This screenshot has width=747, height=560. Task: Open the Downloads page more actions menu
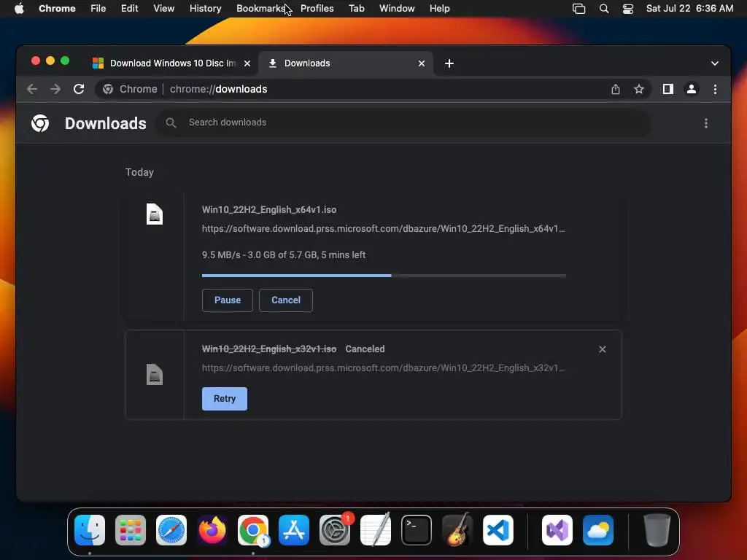[x=706, y=123]
